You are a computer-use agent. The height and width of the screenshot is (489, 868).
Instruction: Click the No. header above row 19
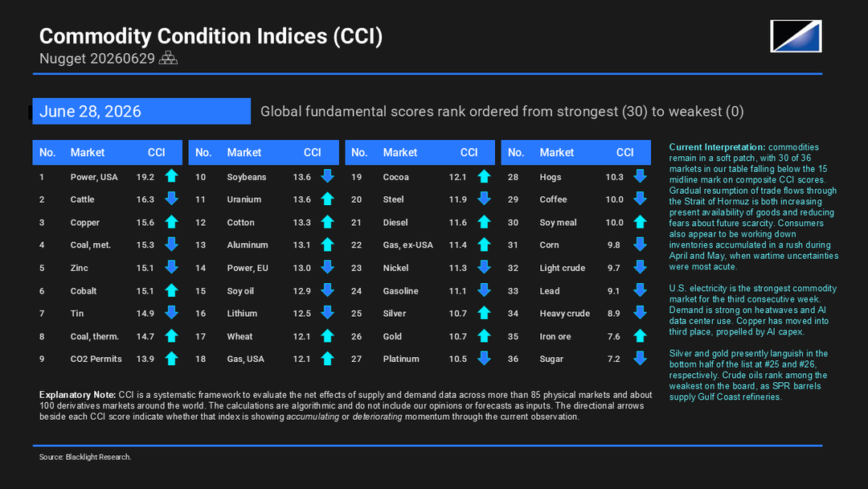pyautogui.click(x=359, y=152)
